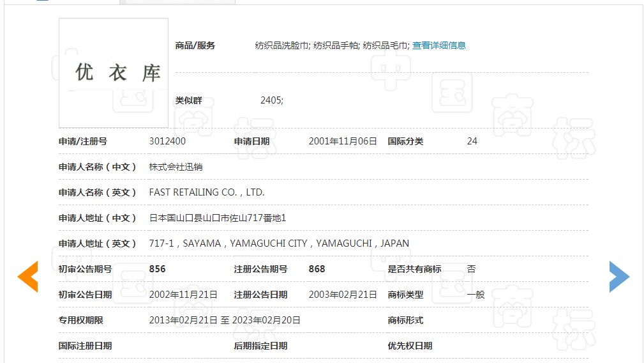This screenshot has height=363, width=644.
Task: Select international class value 24
Action: pyautogui.click(x=472, y=141)
